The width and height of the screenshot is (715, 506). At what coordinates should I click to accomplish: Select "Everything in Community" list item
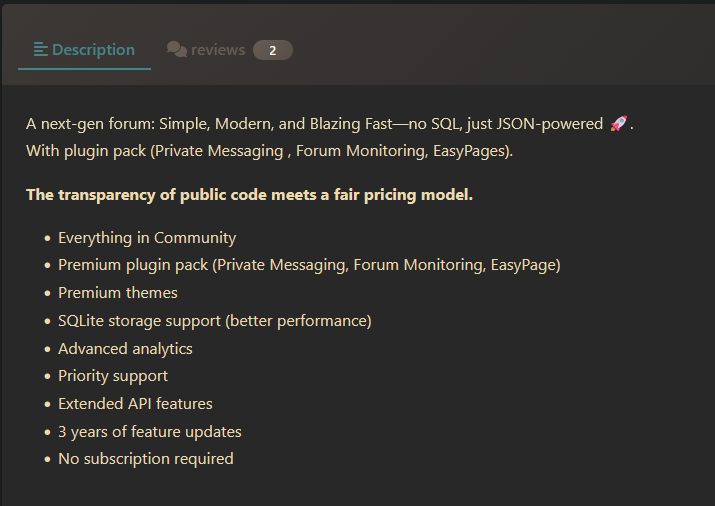[147, 238]
